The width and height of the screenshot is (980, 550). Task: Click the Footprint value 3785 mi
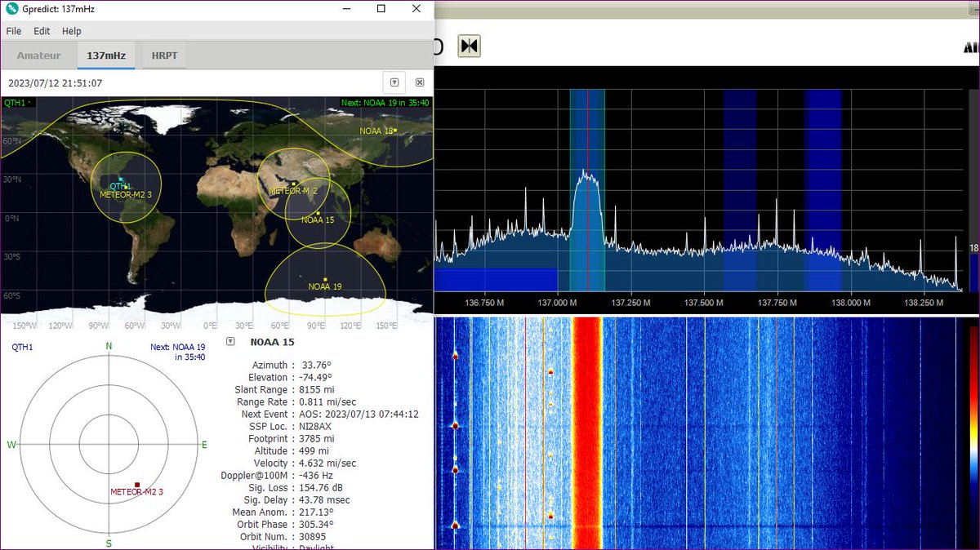(x=317, y=438)
